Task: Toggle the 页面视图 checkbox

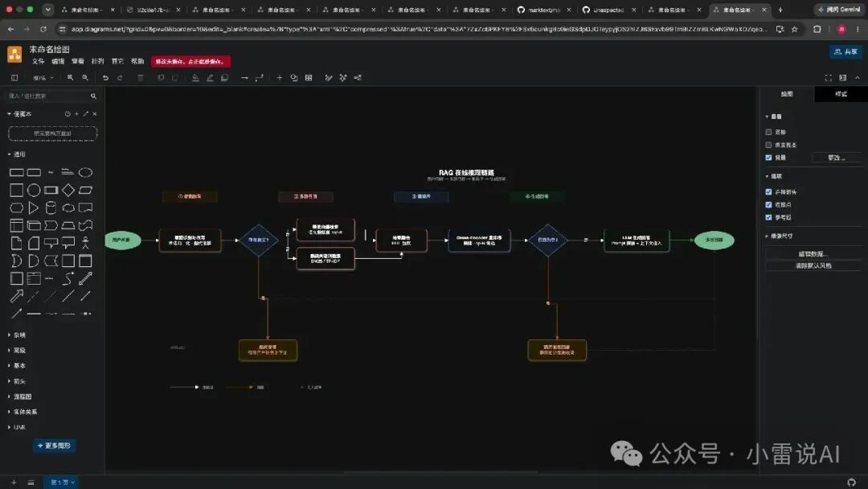Action: tap(768, 145)
